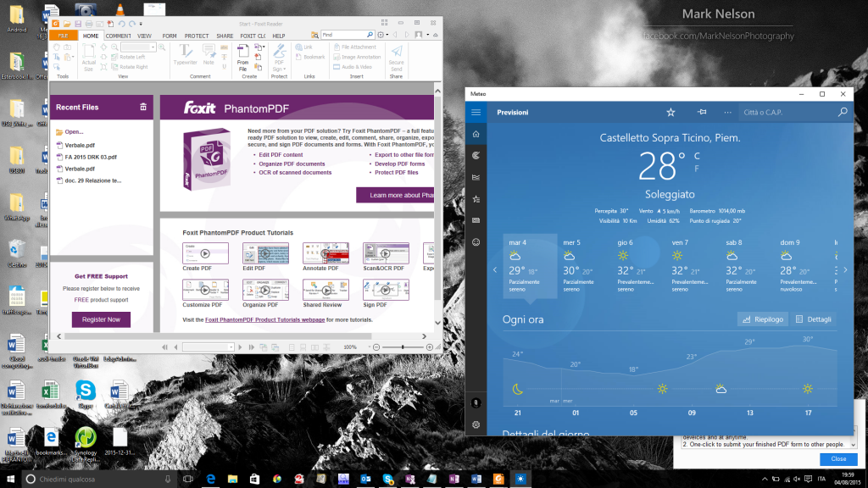Click the zoom in plus button in Foxit status bar

tap(430, 347)
